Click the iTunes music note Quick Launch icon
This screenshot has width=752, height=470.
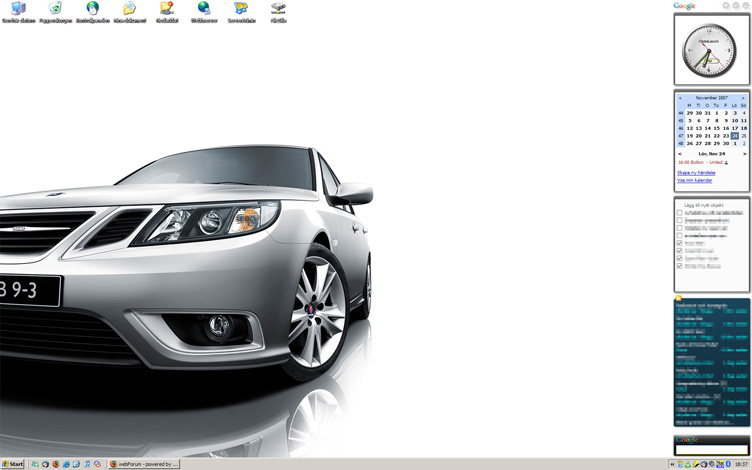[87, 464]
